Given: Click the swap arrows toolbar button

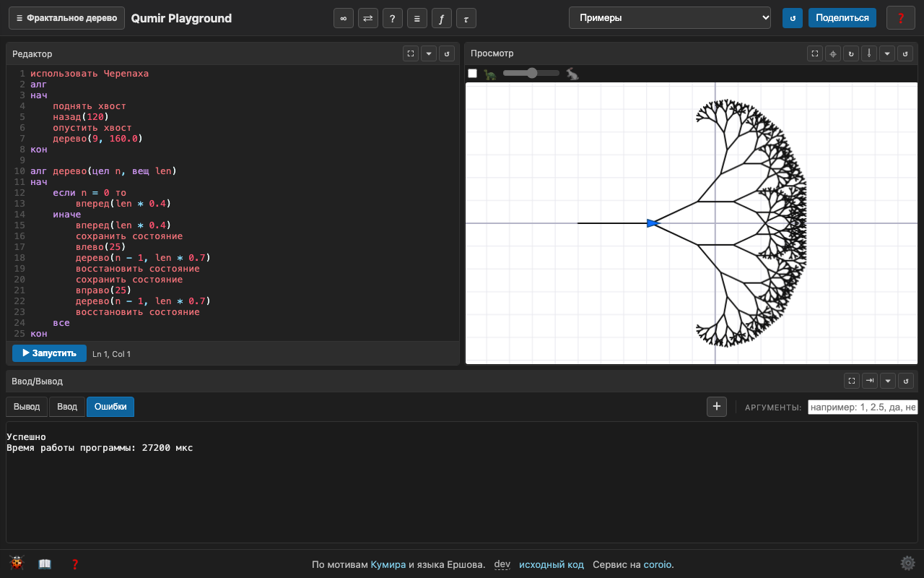Looking at the screenshot, I should click(x=368, y=18).
